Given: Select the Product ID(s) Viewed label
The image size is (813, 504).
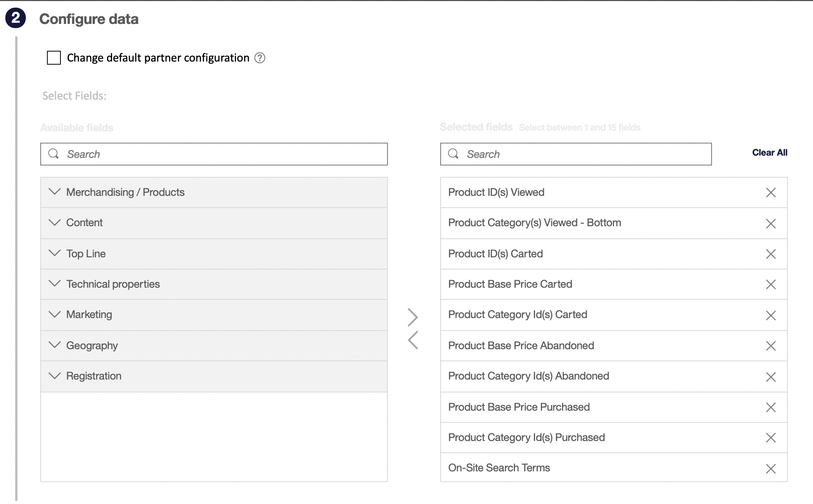Looking at the screenshot, I should coord(496,192).
